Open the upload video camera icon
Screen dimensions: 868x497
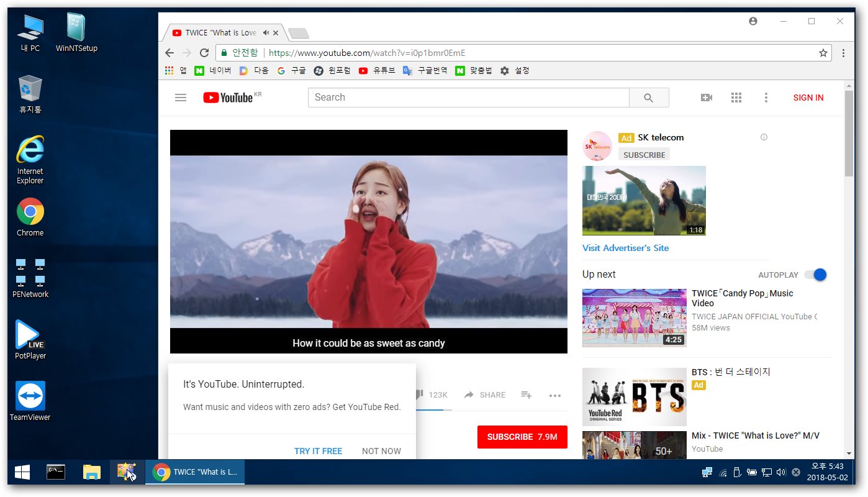pos(707,98)
